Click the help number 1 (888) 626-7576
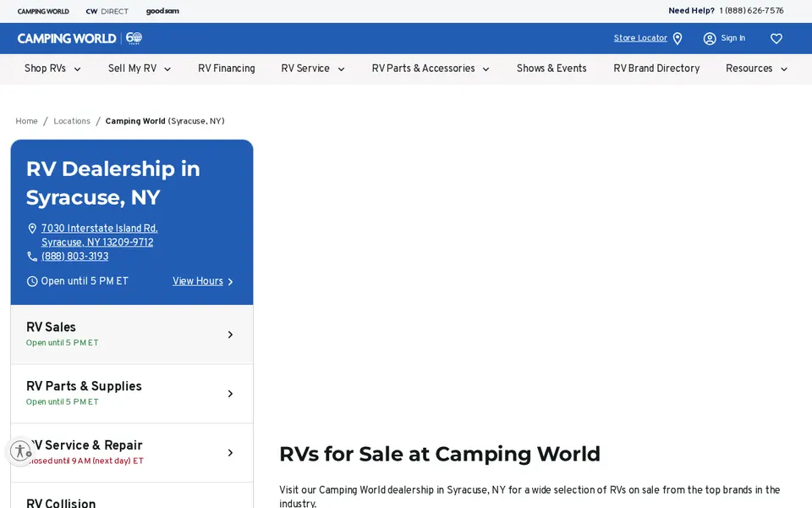 (x=751, y=10)
